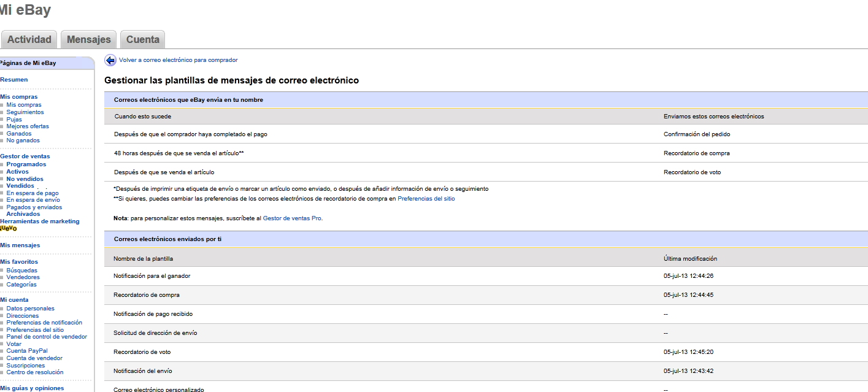Click the blue back arrow icon
The image size is (868, 392).
(x=110, y=60)
